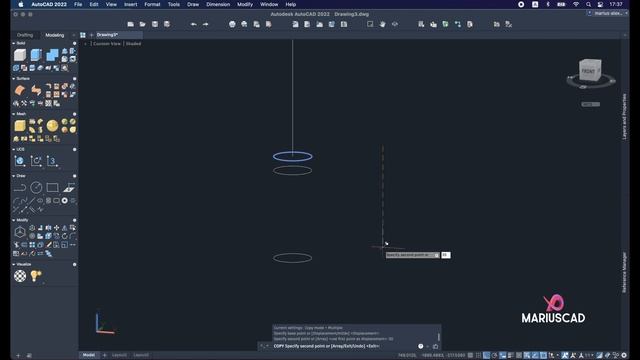
Task: Click the Surface section's round dot button
Action: (x=74, y=79)
